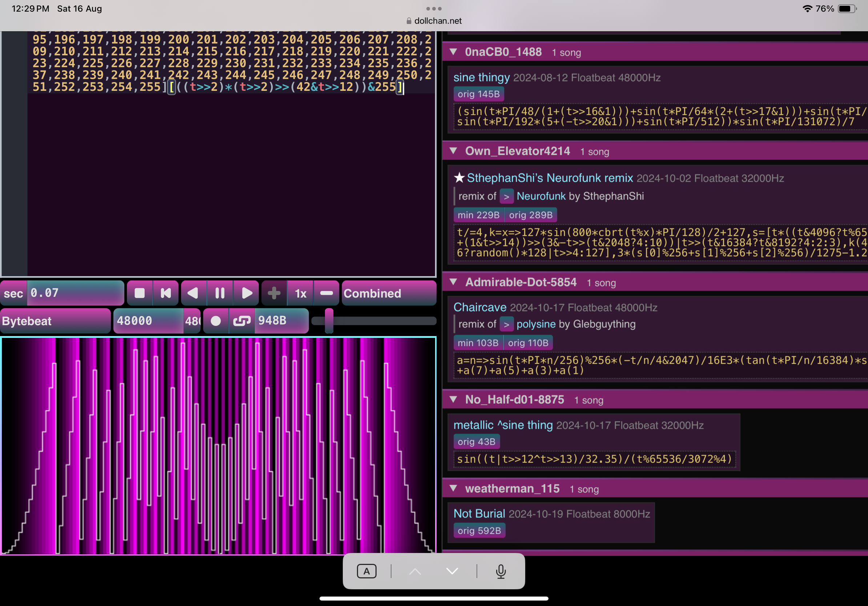The image size is (868, 606).
Task: Open the Combined visualizer mode dropdown
Action: (389, 293)
